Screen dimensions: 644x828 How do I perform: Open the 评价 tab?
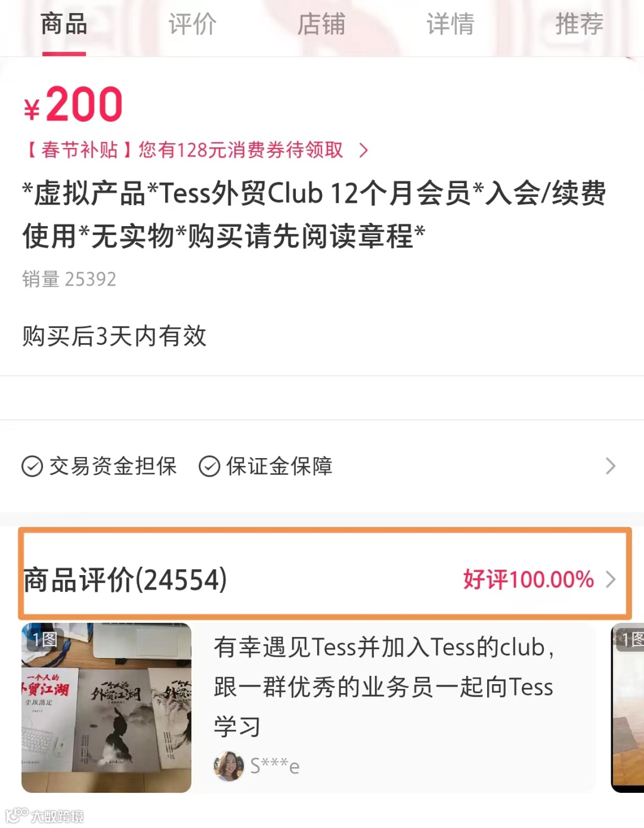coord(193,25)
